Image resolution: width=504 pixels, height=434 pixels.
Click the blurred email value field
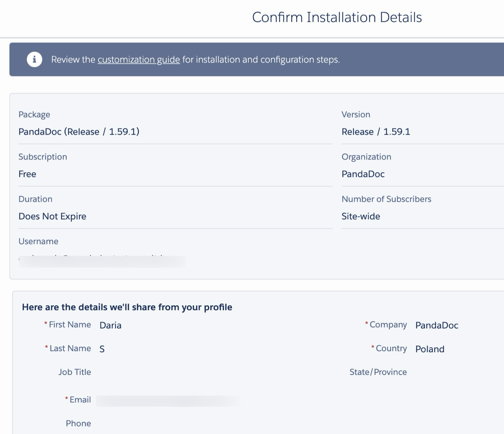[x=168, y=401]
